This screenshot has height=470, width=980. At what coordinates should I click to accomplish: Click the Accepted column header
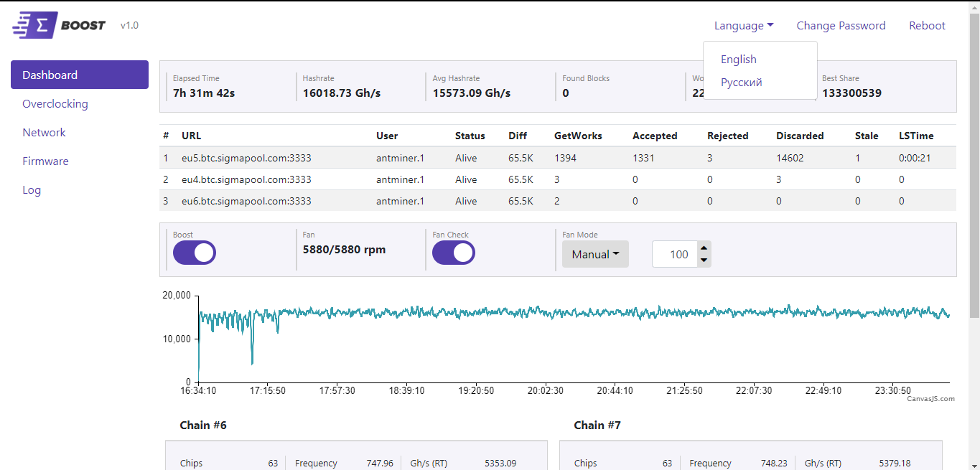655,136
